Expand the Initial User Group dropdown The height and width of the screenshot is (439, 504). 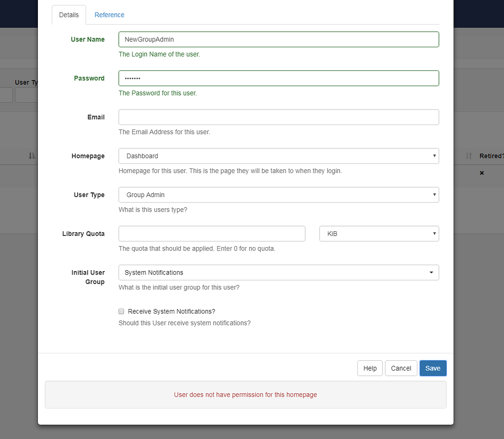pos(279,273)
